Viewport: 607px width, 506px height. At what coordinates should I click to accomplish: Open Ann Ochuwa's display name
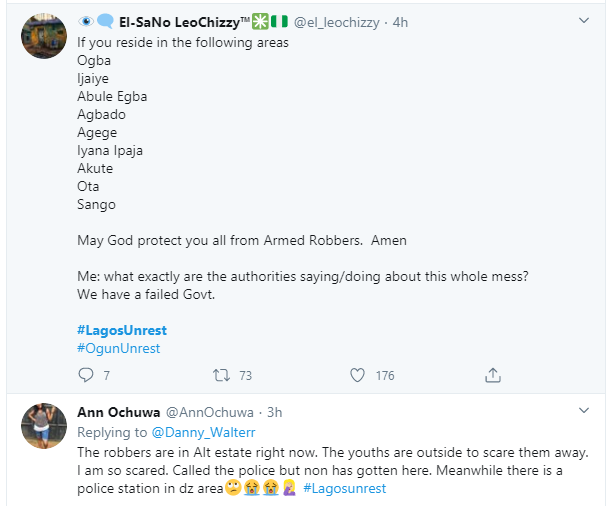click(x=117, y=412)
